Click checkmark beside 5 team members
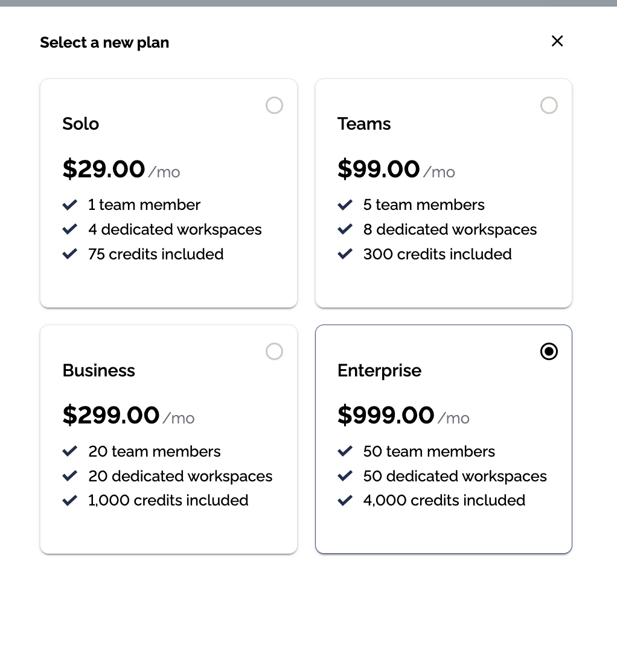Image resolution: width=617 pixels, height=672 pixels. tap(345, 205)
